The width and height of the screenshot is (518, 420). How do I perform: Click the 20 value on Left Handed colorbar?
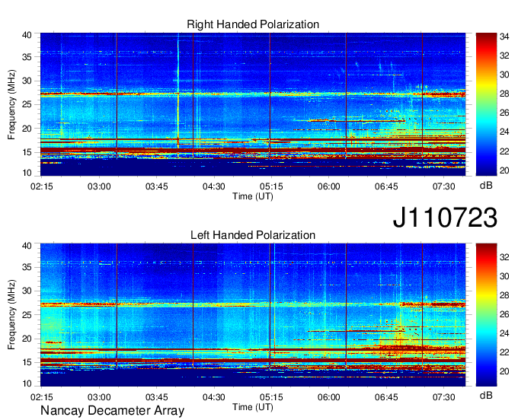pos(504,371)
